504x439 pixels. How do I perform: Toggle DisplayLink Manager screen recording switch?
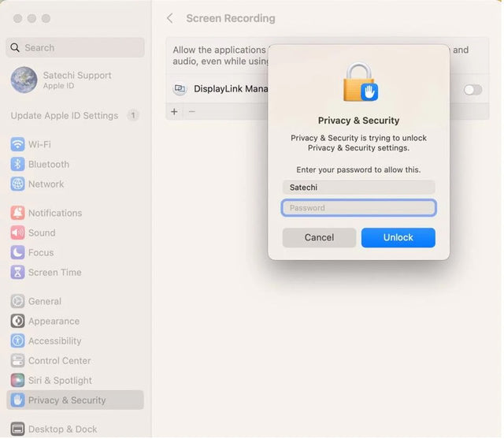tap(472, 90)
